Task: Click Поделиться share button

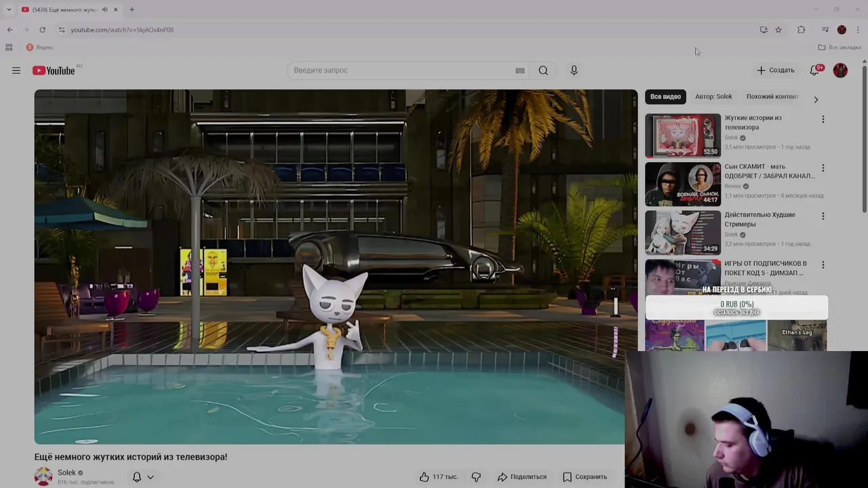Action: 521,477
